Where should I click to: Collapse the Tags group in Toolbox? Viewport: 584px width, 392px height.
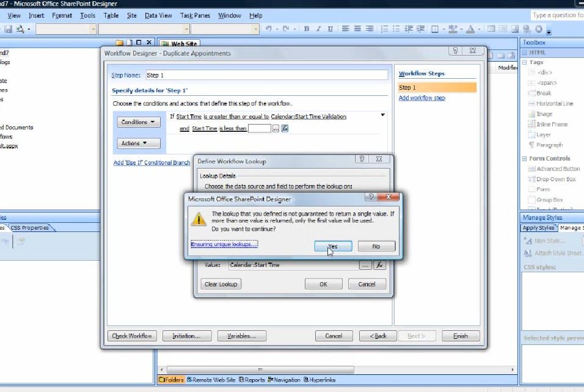coord(524,62)
